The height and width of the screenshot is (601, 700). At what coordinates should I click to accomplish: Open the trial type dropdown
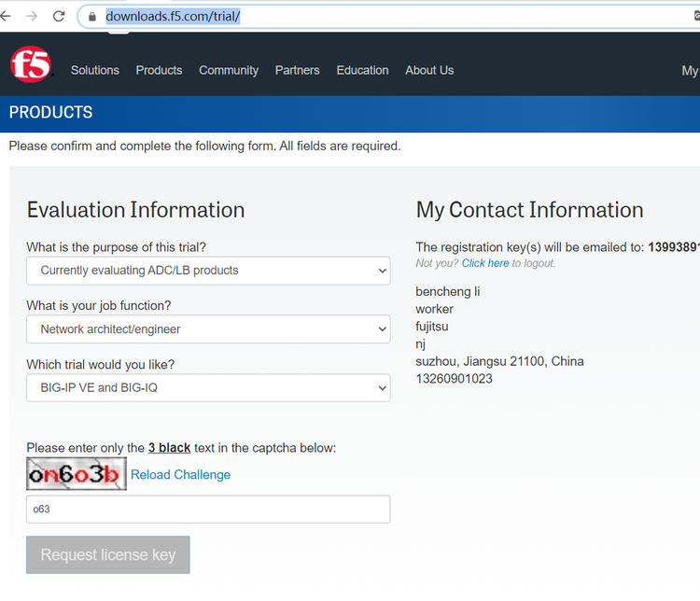pos(208,388)
